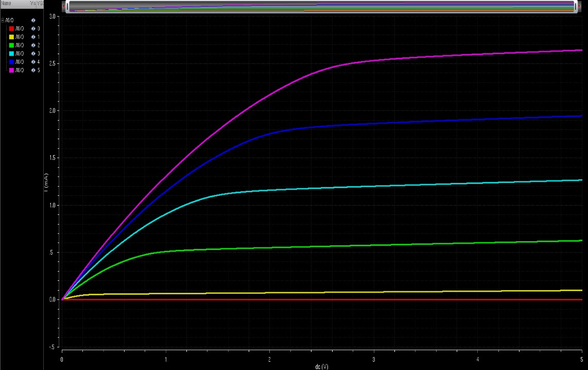Collapse the /I0/D trace group
This screenshot has width=588, height=370.
[3, 20]
